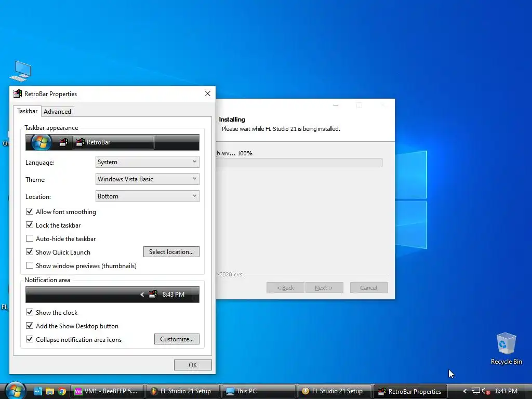Switch to VM1 - BeeBEEP taskbar button
Viewport: 532px width, 399px height.
click(107, 391)
